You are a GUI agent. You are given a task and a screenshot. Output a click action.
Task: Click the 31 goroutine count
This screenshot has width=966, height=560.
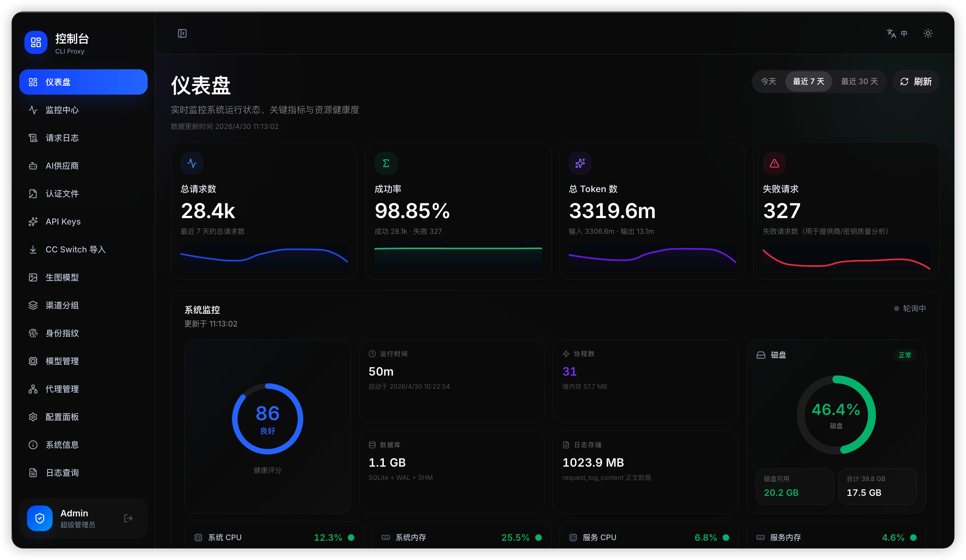[569, 371]
